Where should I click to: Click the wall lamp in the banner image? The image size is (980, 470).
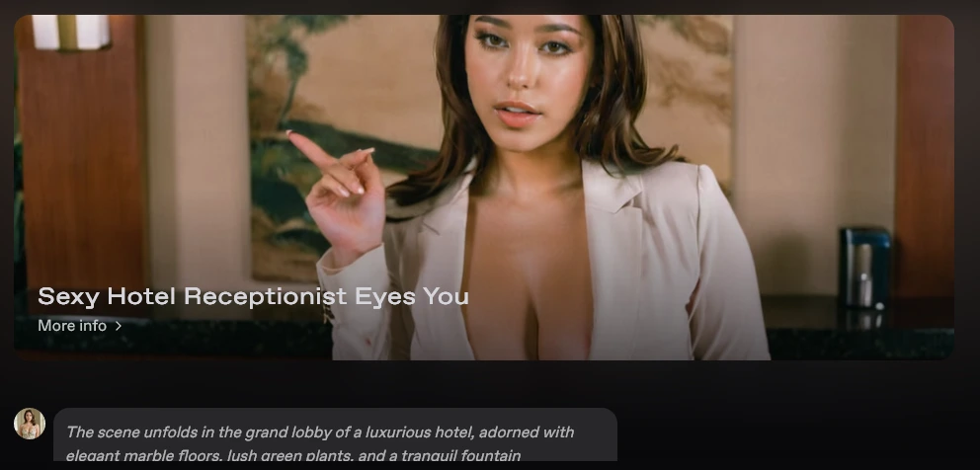click(71, 32)
